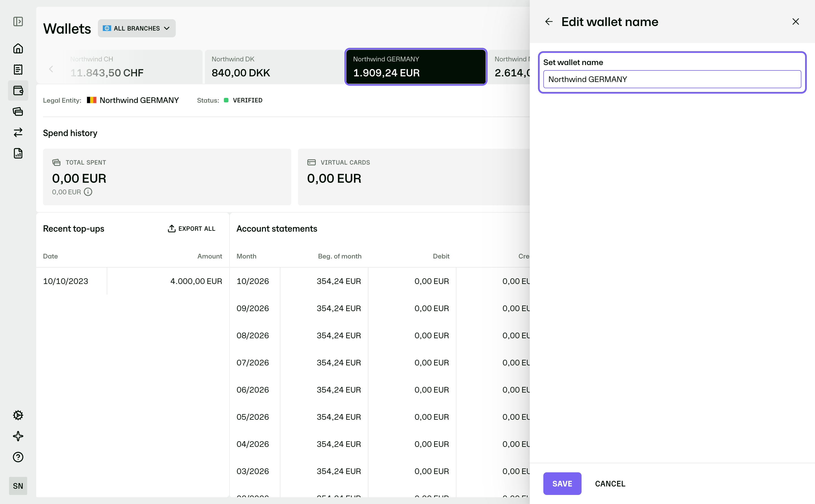Select the 10/2026 statement row

[383, 281]
